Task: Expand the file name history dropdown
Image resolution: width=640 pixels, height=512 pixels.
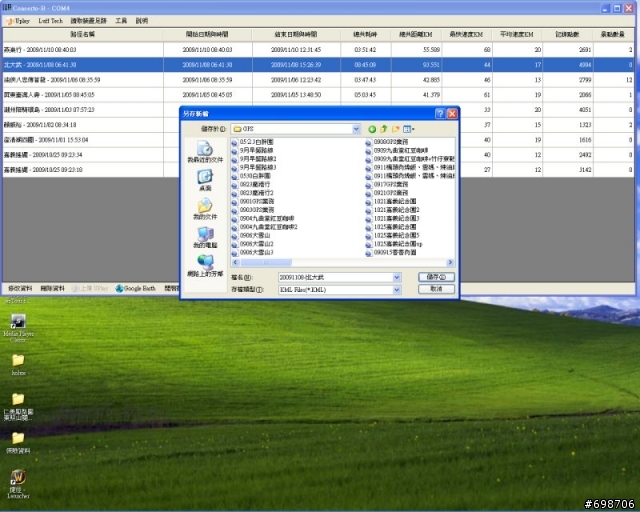Action: click(x=396, y=277)
